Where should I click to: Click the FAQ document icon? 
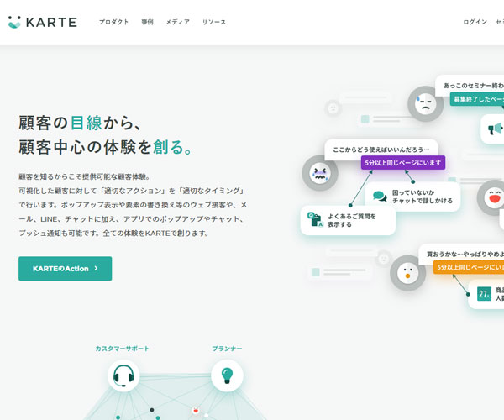[x=315, y=220]
